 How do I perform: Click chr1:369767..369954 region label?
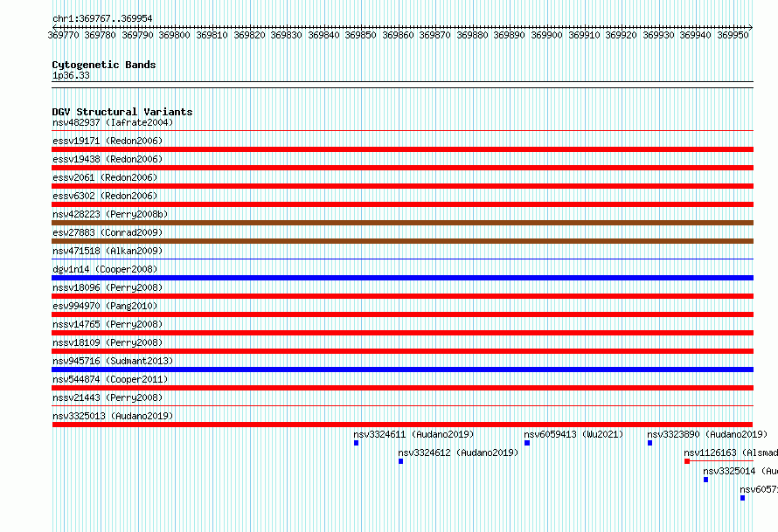102,18
